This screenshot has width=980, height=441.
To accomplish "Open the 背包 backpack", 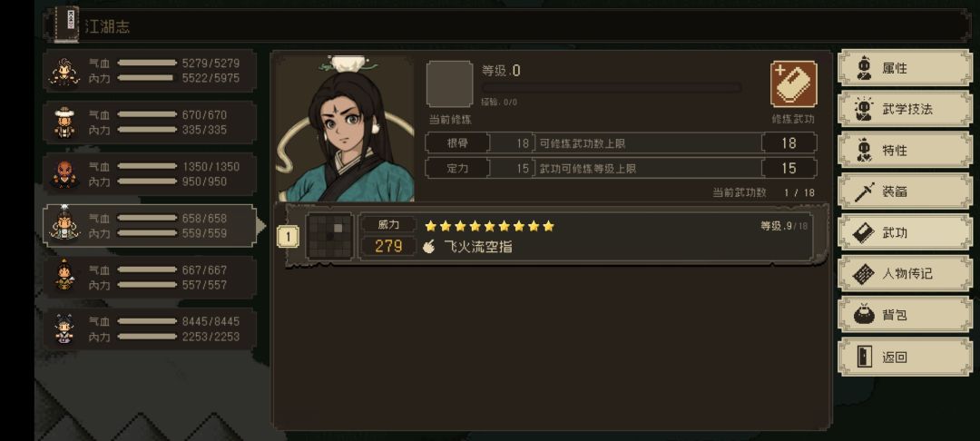I will pos(905,315).
